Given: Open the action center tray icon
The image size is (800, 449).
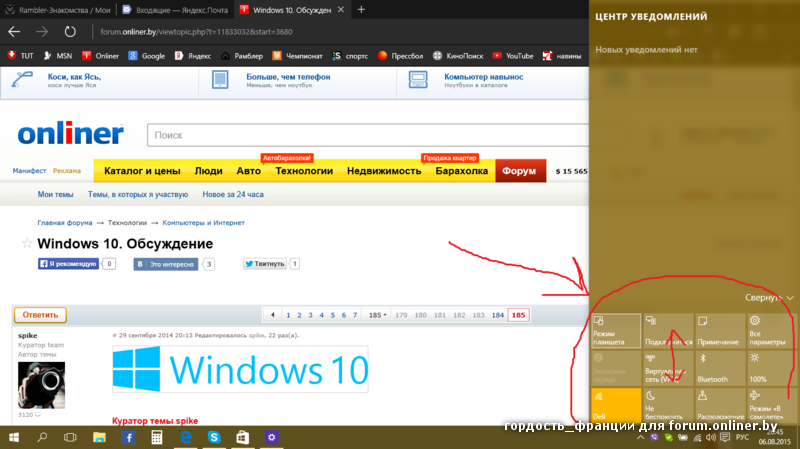Looking at the screenshot, I should pyautogui.click(x=725, y=438).
